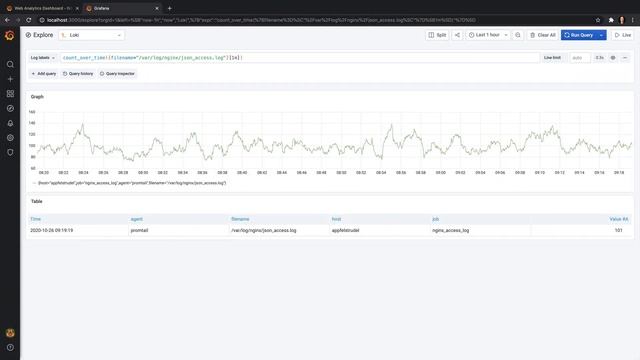Click the Line limit auto input
This screenshot has height=360, width=640.
pyautogui.click(x=580, y=58)
